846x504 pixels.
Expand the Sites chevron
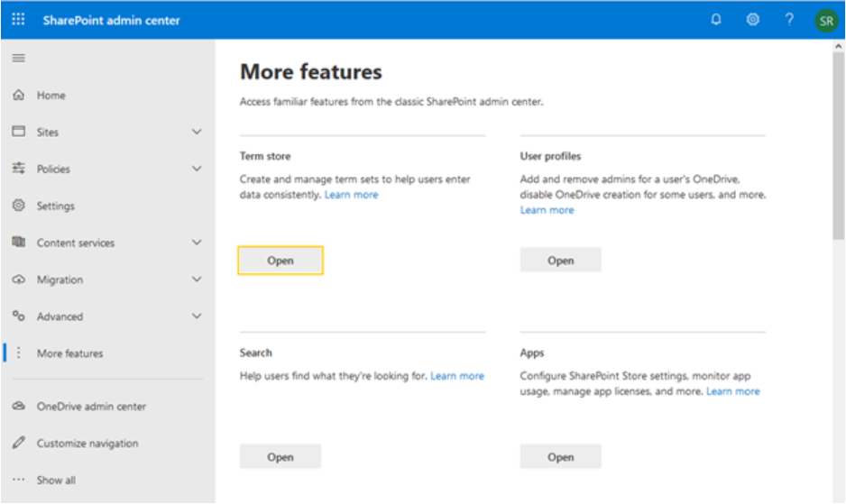click(197, 132)
